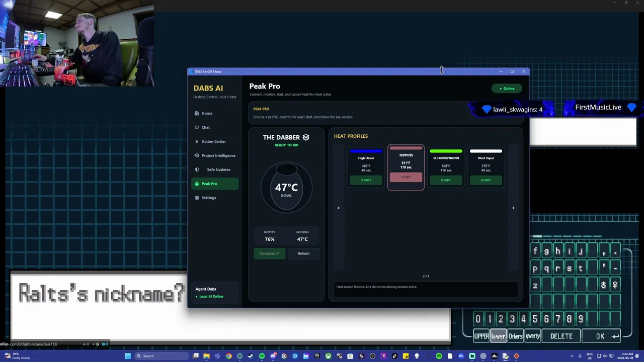Open Project Intelligence in the sidebar
644x362 pixels.
point(215,155)
